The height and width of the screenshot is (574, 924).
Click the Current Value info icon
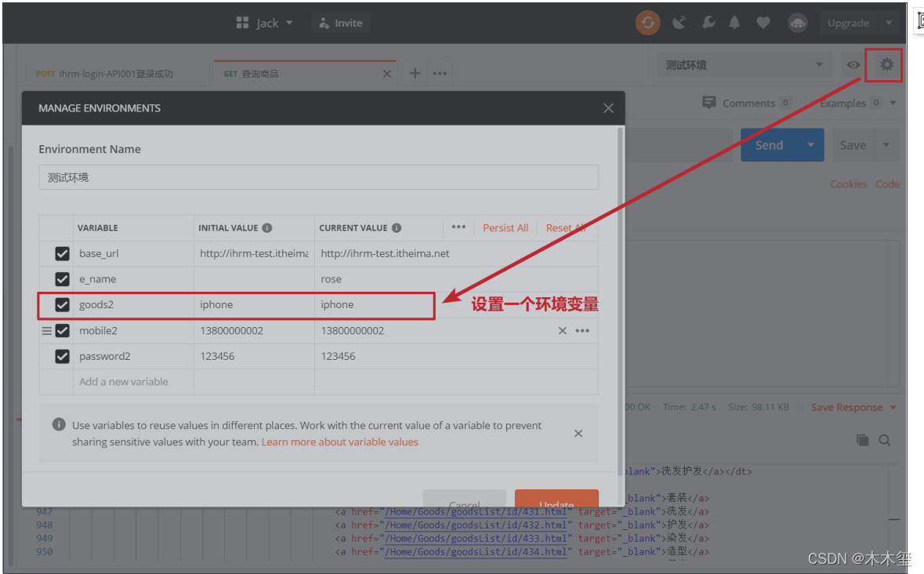pyautogui.click(x=397, y=228)
